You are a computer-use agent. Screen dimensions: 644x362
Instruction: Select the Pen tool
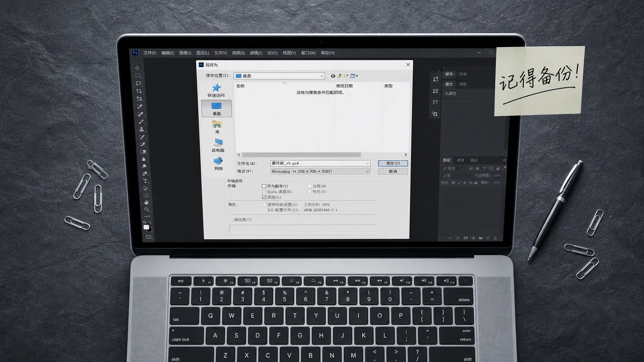(x=145, y=173)
